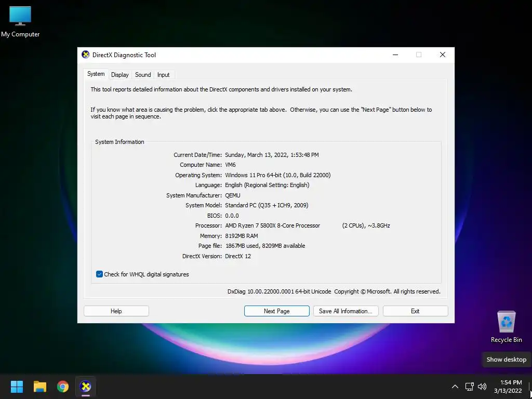
Task: Select the text "Windows 11 Pro 64-bit (10.0, Build 22000)"
Action: point(277,175)
